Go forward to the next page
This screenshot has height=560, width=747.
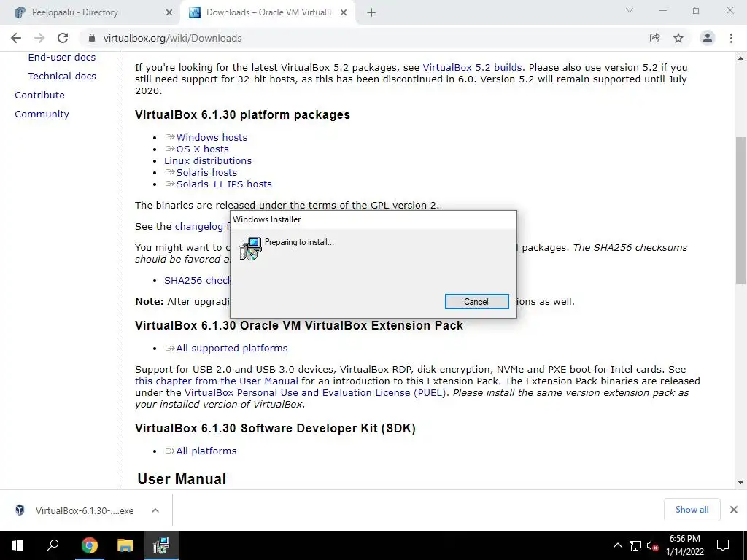pos(39,38)
